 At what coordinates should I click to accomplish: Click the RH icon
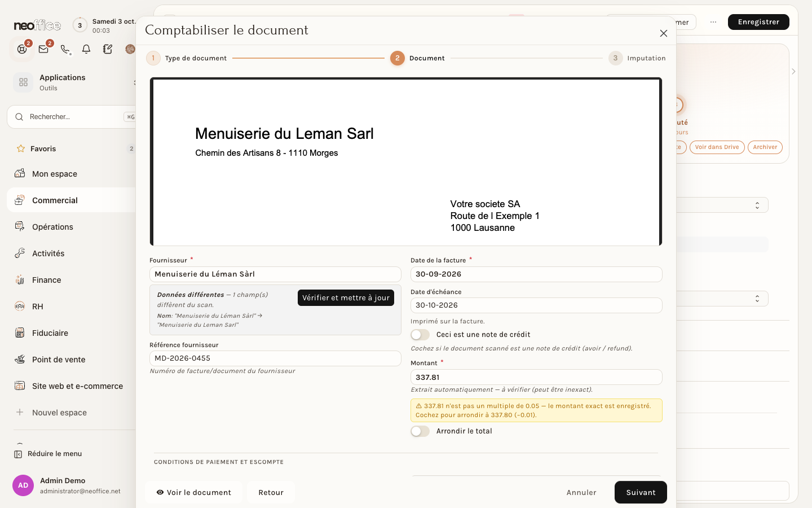pyautogui.click(x=20, y=306)
